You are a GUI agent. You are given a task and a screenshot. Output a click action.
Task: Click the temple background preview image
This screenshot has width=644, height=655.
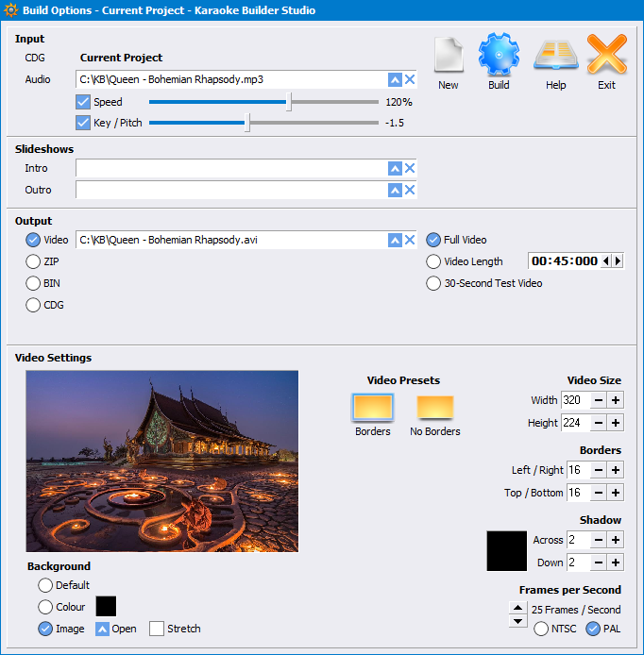coord(162,462)
